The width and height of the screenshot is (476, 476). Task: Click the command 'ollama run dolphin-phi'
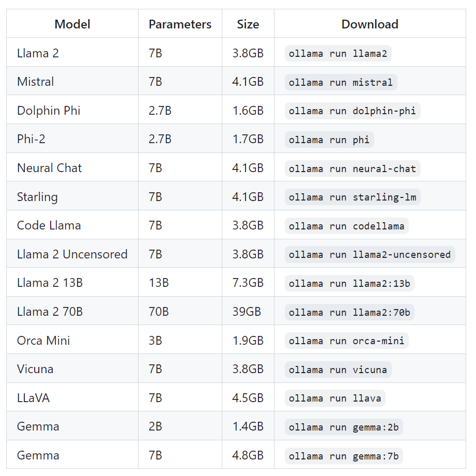[x=352, y=111]
